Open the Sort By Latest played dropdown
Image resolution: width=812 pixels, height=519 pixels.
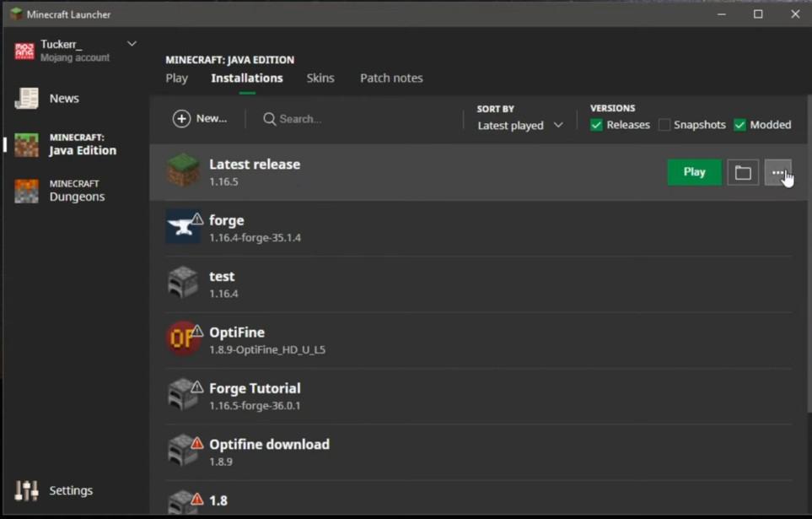pos(520,126)
